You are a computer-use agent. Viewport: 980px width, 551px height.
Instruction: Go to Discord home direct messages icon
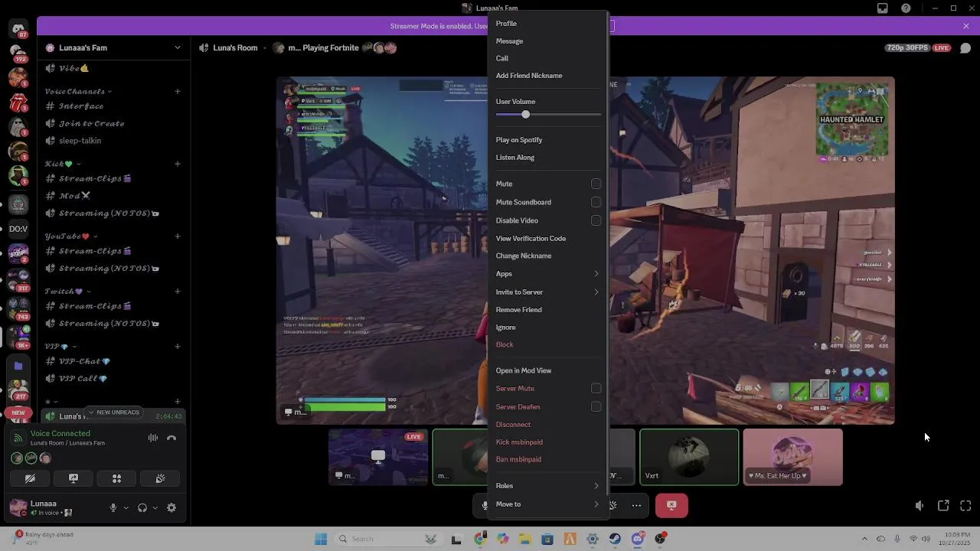(x=18, y=29)
